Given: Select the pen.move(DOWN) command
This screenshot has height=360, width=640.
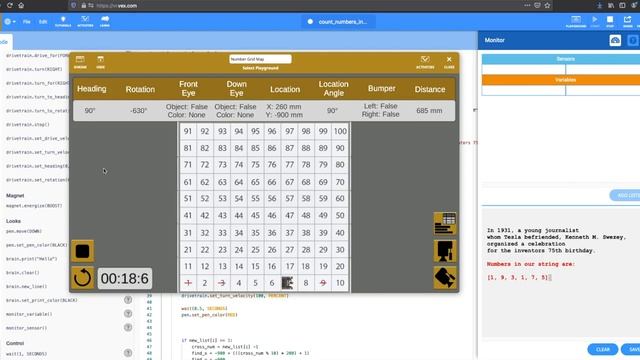Looking at the screenshot, I should click(24, 231).
